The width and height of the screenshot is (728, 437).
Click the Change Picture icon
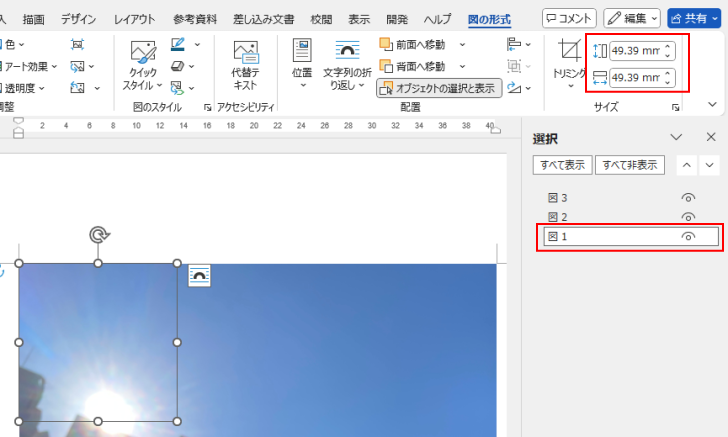point(77,66)
